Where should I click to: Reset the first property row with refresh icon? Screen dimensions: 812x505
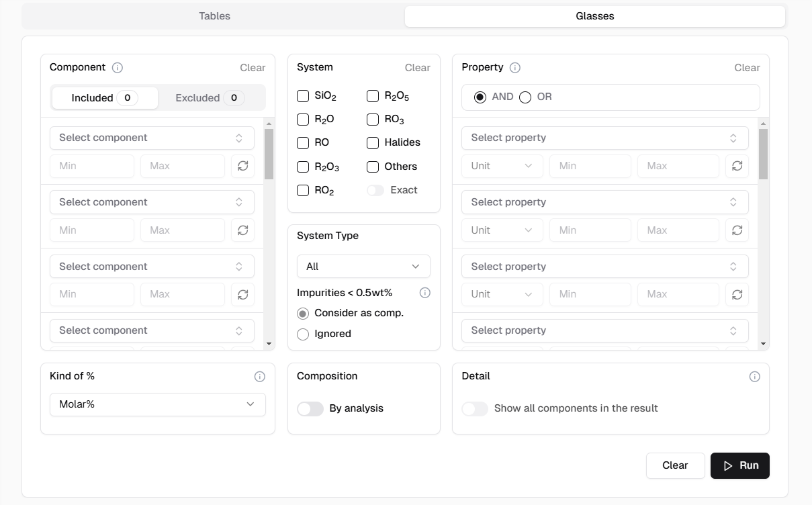click(x=737, y=166)
